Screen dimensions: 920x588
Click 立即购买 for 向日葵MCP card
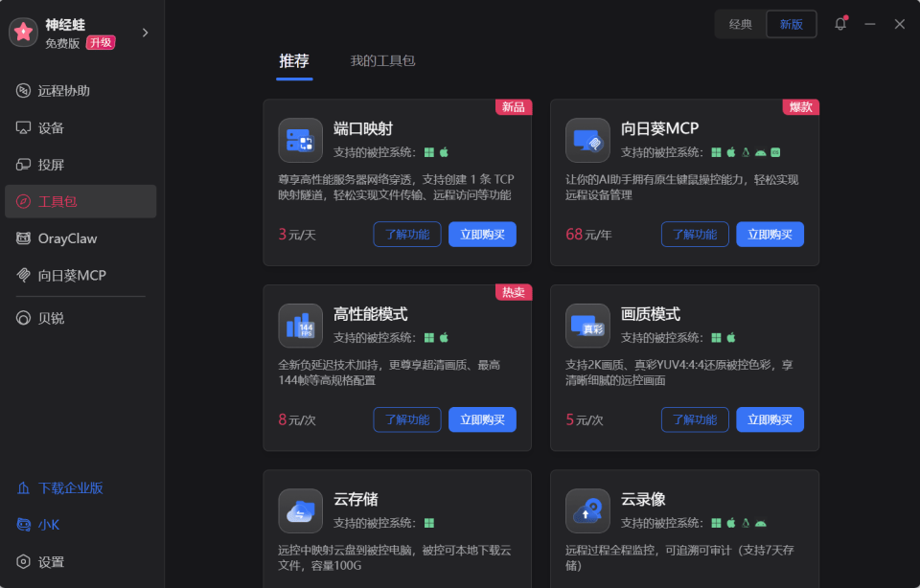(x=770, y=235)
